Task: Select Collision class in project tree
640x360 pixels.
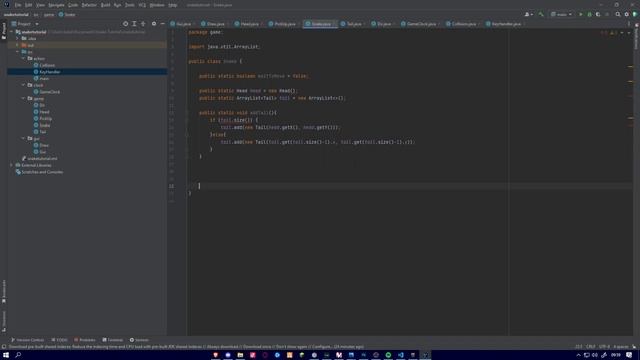Action: point(44,65)
